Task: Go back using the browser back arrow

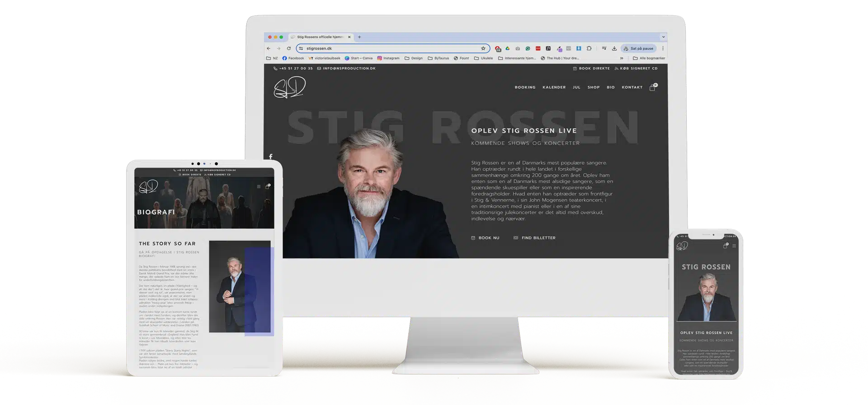Action: pyautogui.click(x=269, y=48)
